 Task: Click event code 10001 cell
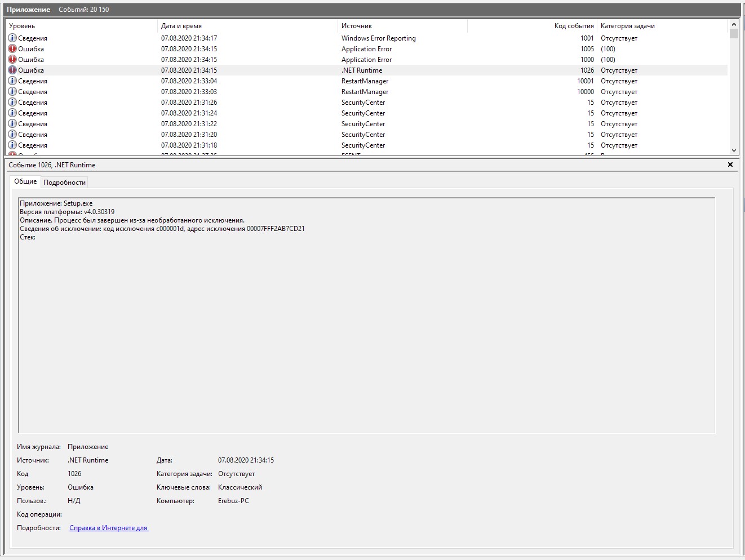point(586,81)
